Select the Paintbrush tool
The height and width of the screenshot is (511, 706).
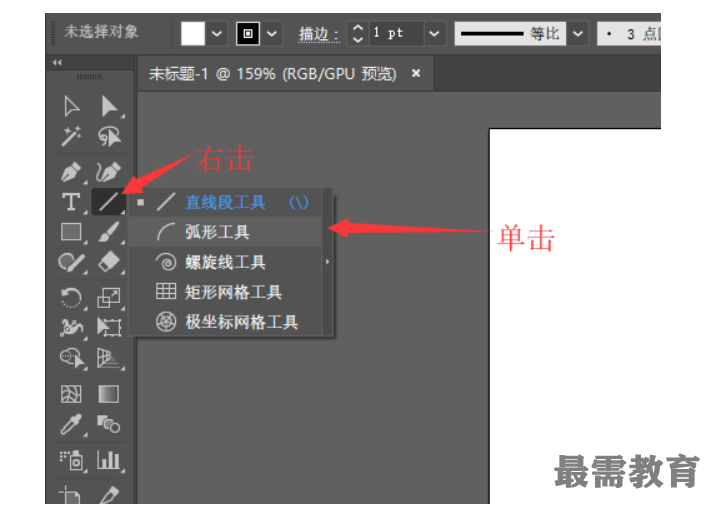pos(109,232)
